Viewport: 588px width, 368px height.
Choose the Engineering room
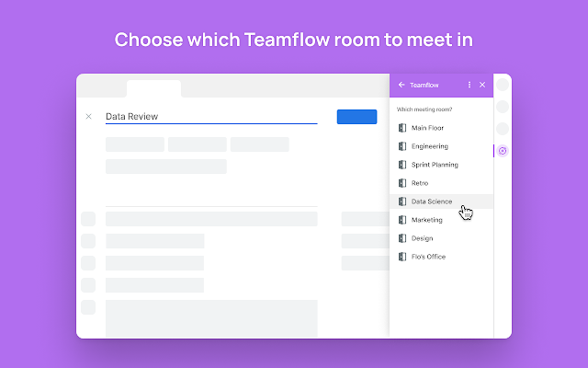click(x=441, y=146)
